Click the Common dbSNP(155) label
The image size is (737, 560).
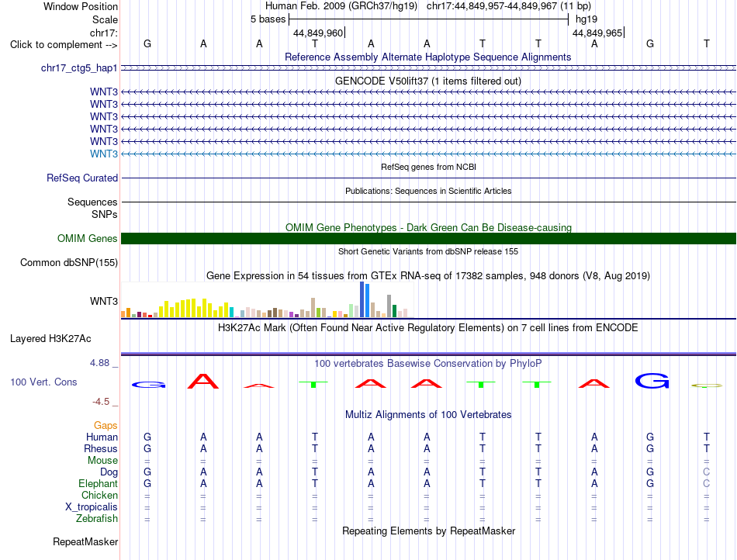pos(69,263)
